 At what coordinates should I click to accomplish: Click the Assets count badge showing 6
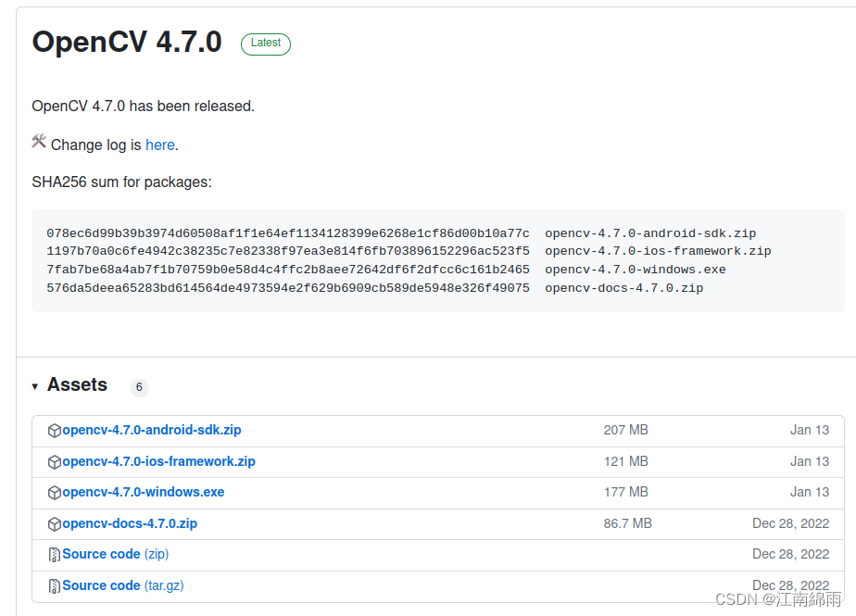coord(139,387)
